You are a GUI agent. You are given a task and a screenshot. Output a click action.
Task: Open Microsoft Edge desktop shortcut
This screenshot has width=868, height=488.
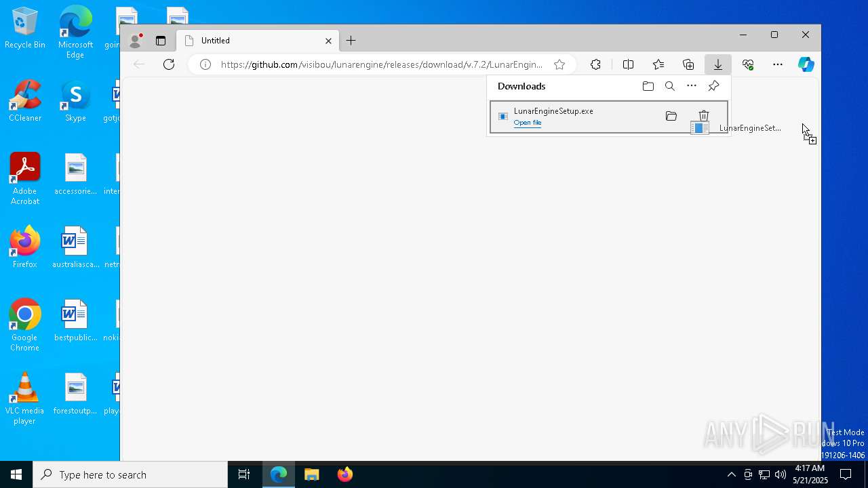tap(75, 33)
